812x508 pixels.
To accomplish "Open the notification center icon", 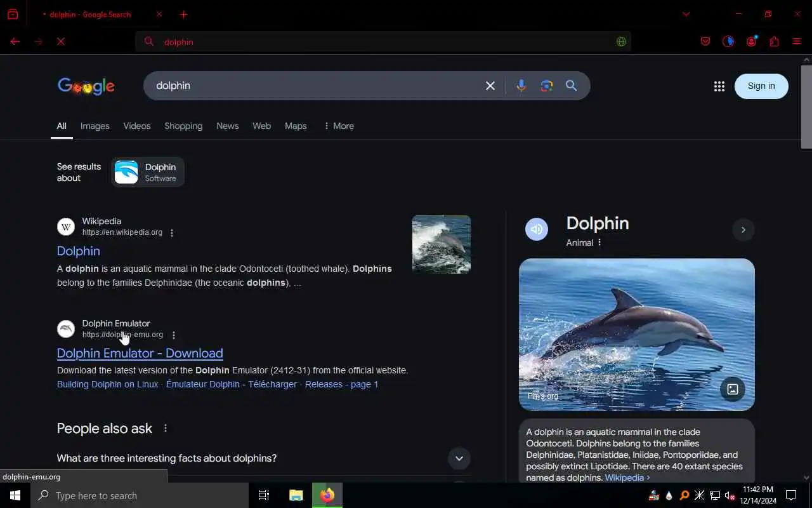I will click(791, 495).
